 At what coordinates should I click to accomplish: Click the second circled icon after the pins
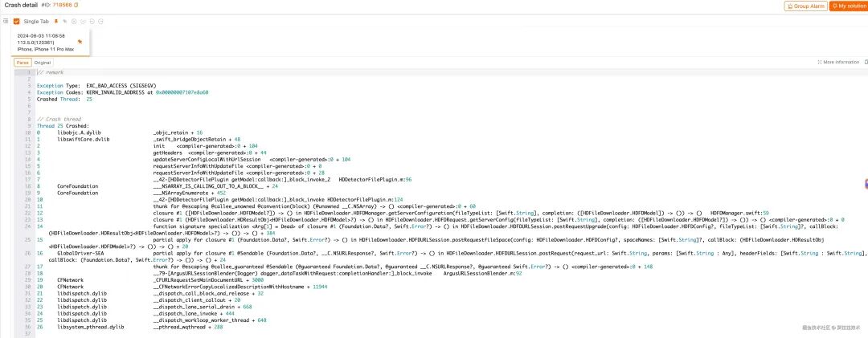[x=83, y=21]
